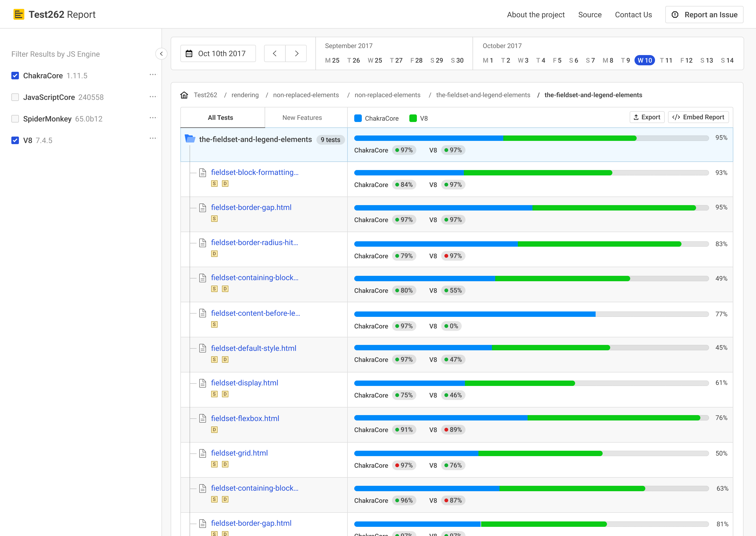Screen dimensions: 756x536
Task: Click the calendar icon in the date field
Action: (x=189, y=53)
